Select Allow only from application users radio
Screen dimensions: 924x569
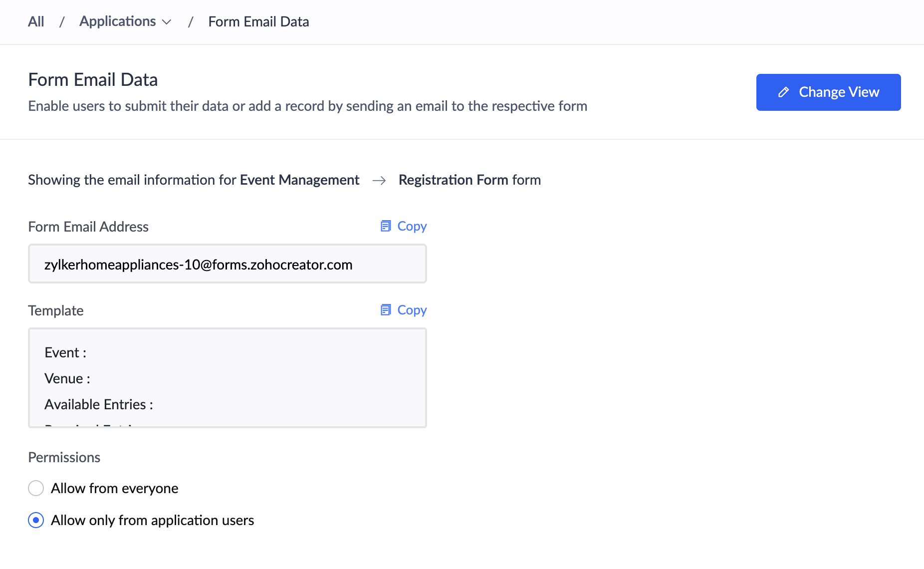click(x=36, y=520)
